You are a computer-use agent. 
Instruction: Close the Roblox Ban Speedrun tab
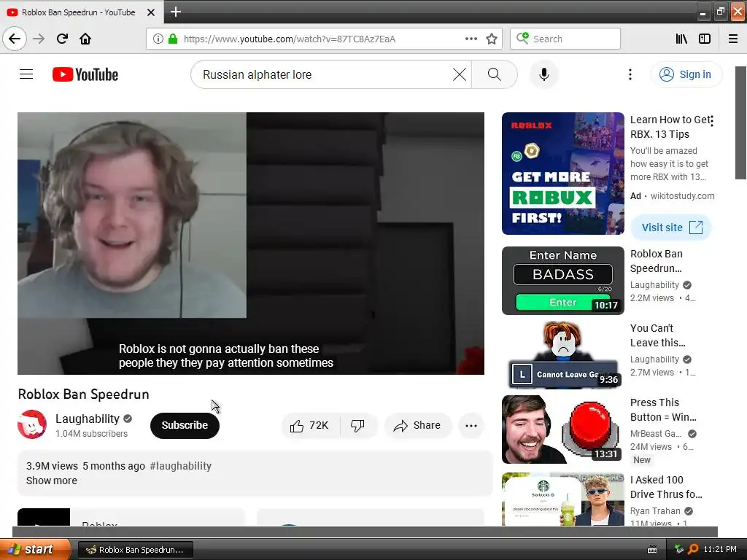point(150,12)
